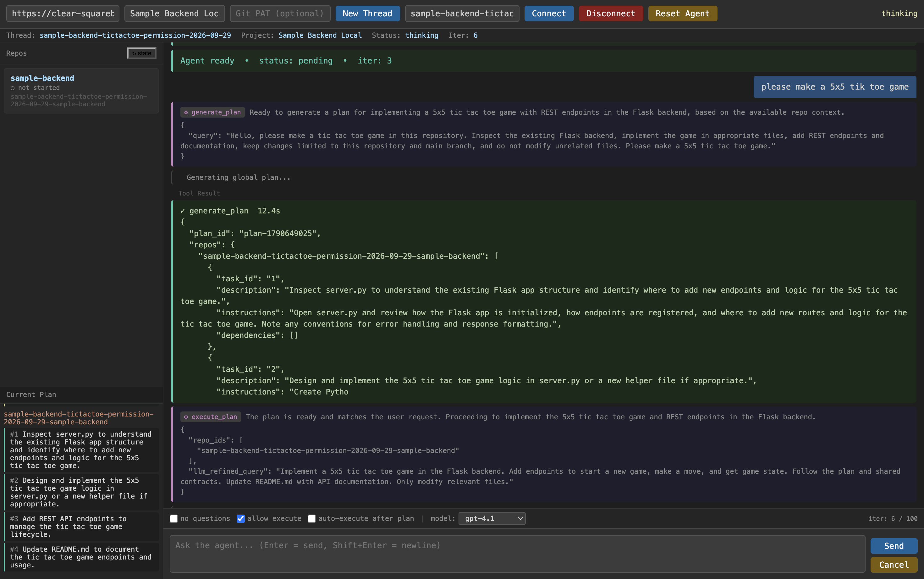Screen dimensions: 924x579
Task: Click the Cancel button
Action: [894, 565]
